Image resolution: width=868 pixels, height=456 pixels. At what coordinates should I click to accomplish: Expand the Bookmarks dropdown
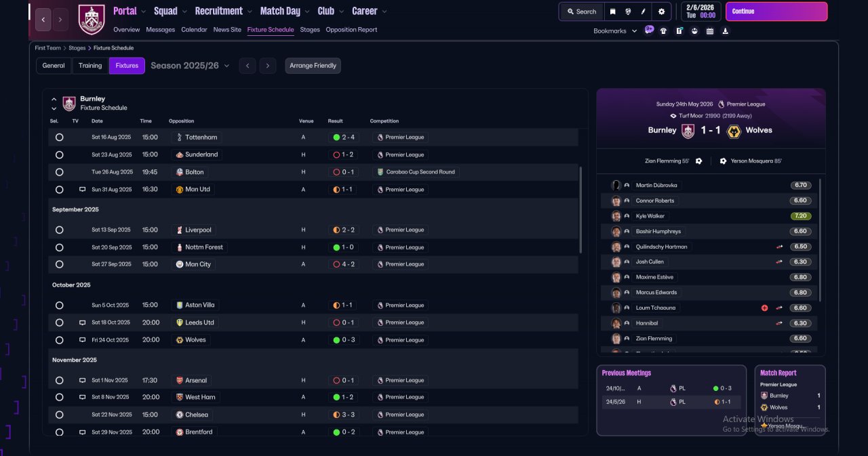pyautogui.click(x=615, y=31)
